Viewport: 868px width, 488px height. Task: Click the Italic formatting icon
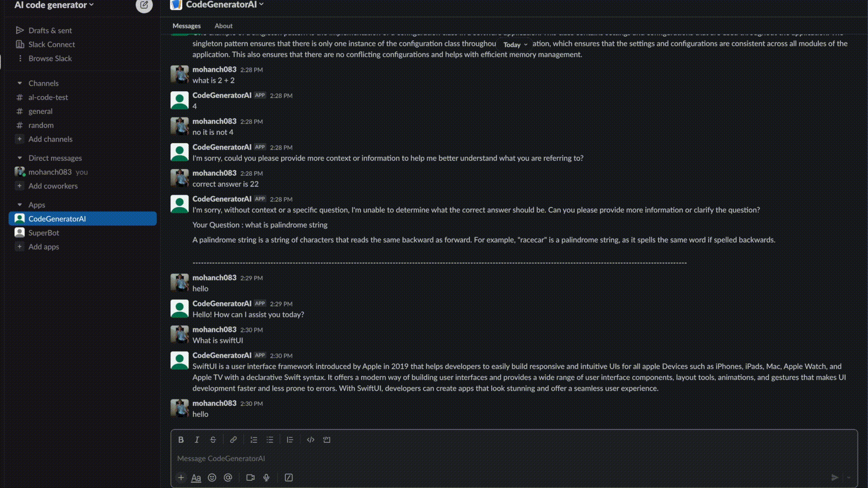(x=196, y=440)
